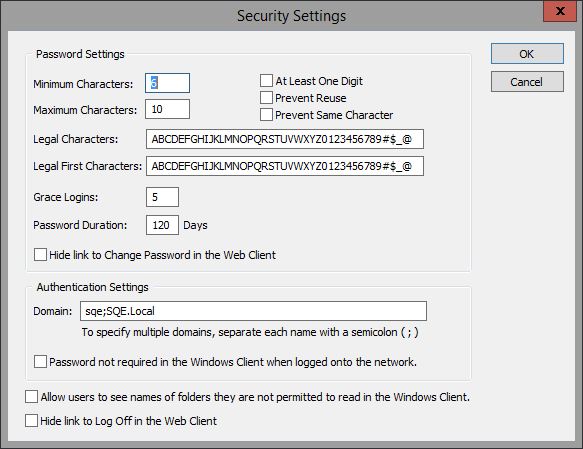
Task: Click the Authentication Settings group label
Action: click(x=93, y=287)
